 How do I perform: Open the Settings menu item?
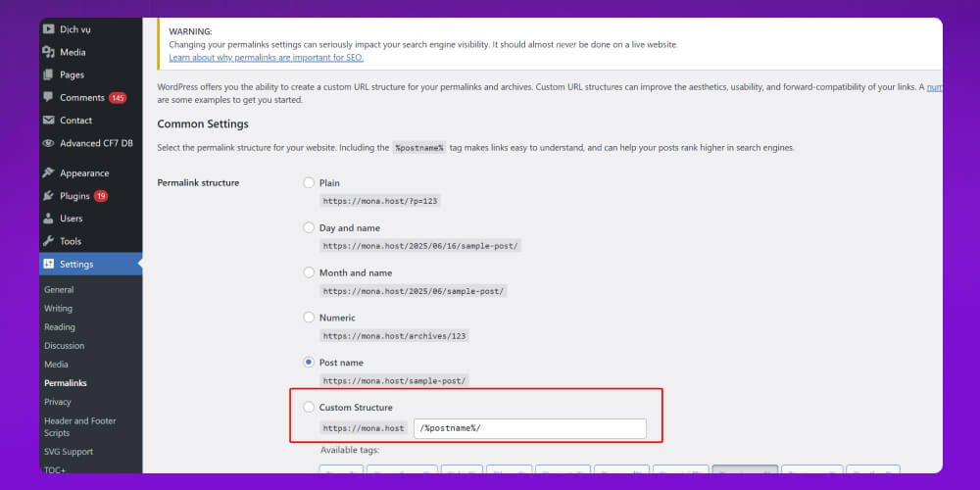click(x=90, y=264)
